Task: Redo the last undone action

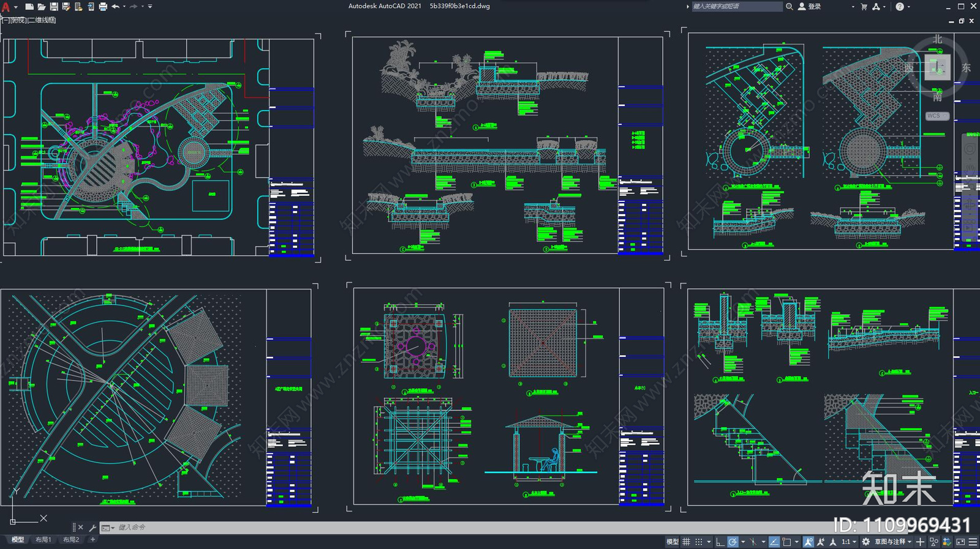Action: point(134,7)
